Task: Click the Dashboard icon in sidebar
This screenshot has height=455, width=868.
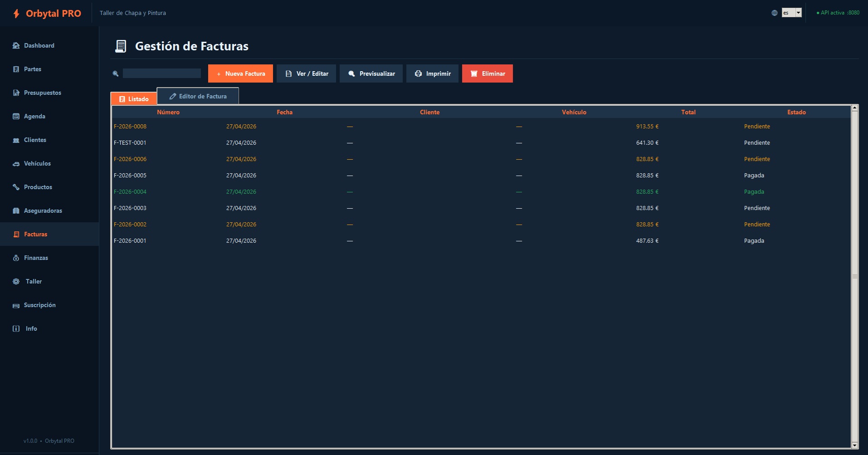Action: 16,45
